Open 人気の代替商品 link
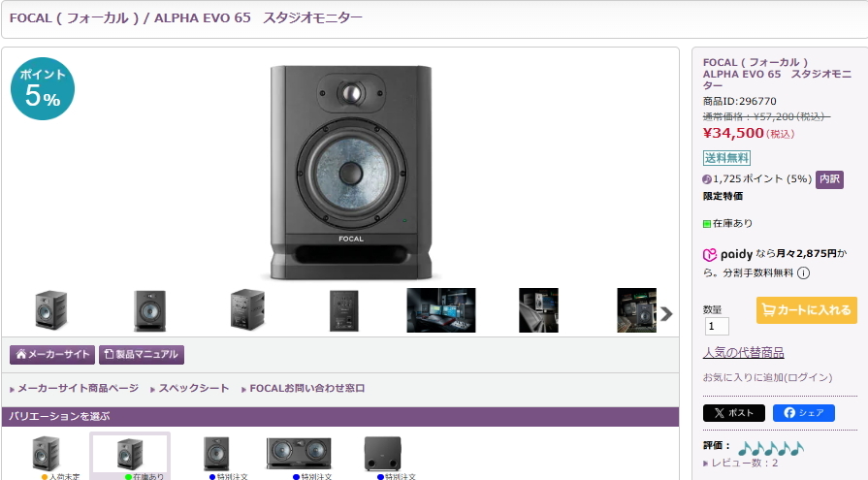The image size is (868, 480). click(x=744, y=353)
